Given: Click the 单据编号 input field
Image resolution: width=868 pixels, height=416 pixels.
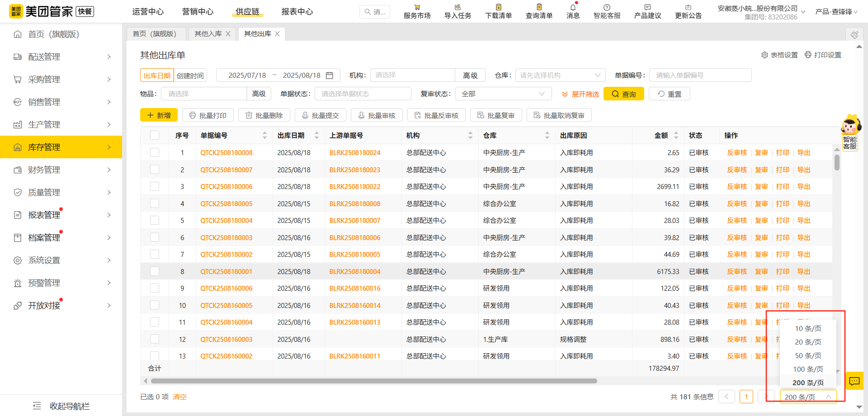Looking at the screenshot, I should tap(700, 75).
